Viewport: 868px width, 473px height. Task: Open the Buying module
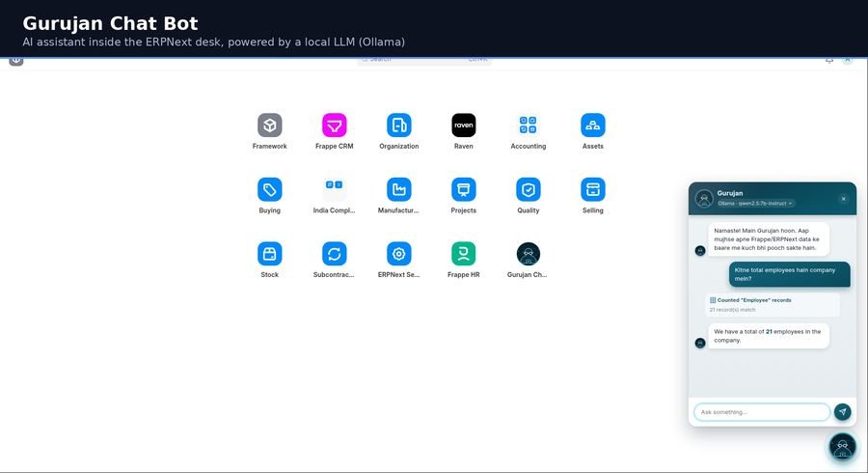click(x=270, y=189)
